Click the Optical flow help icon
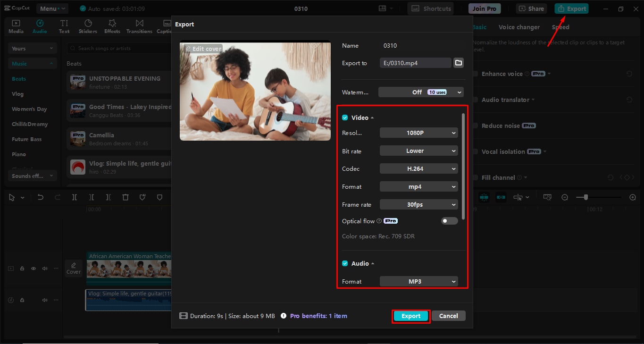Viewport: 644px width, 344px height. pyautogui.click(x=379, y=221)
